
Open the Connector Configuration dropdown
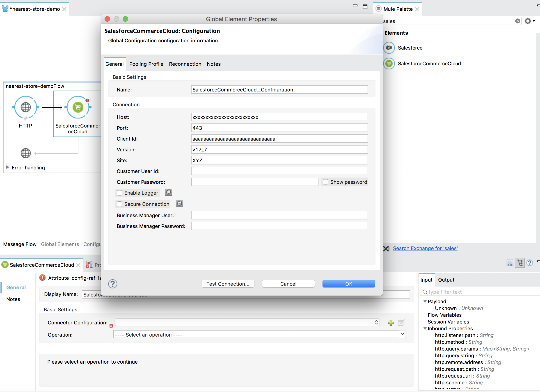247,322
